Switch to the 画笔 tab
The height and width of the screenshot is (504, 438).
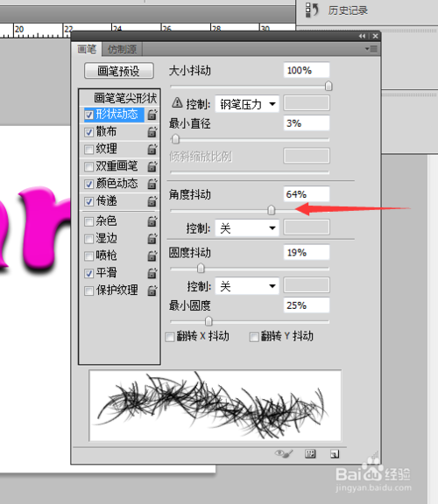tap(87, 49)
